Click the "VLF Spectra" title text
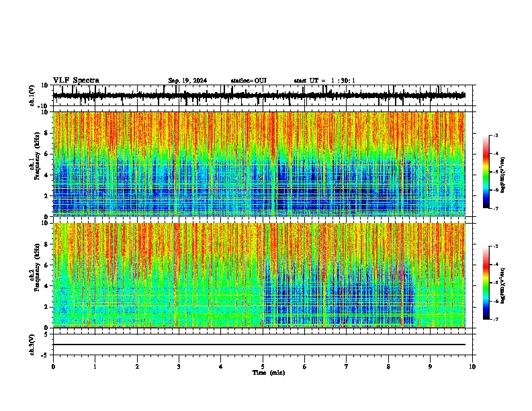Image resolution: width=532 pixels, height=411 pixels. point(76,81)
